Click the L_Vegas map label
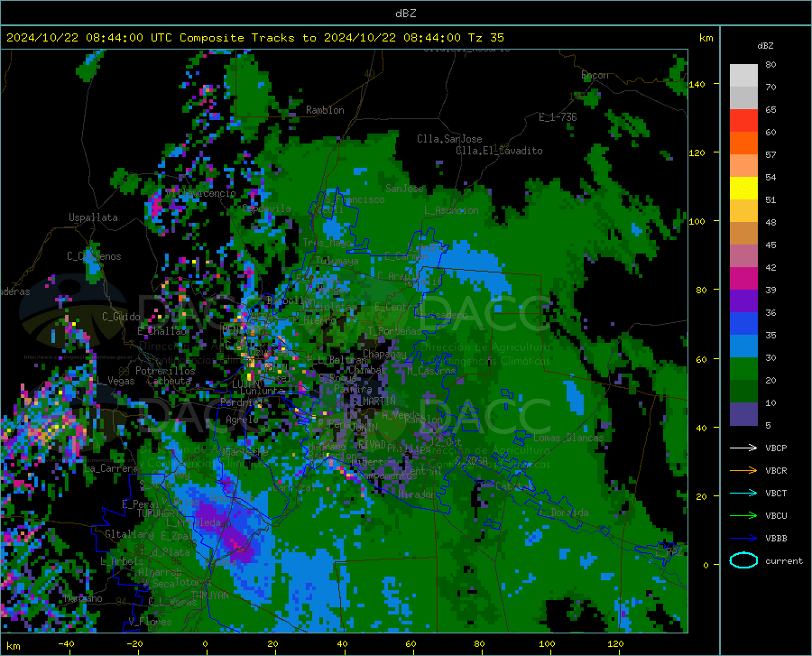812x656 pixels. pyautogui.click(x=115, y=381)
